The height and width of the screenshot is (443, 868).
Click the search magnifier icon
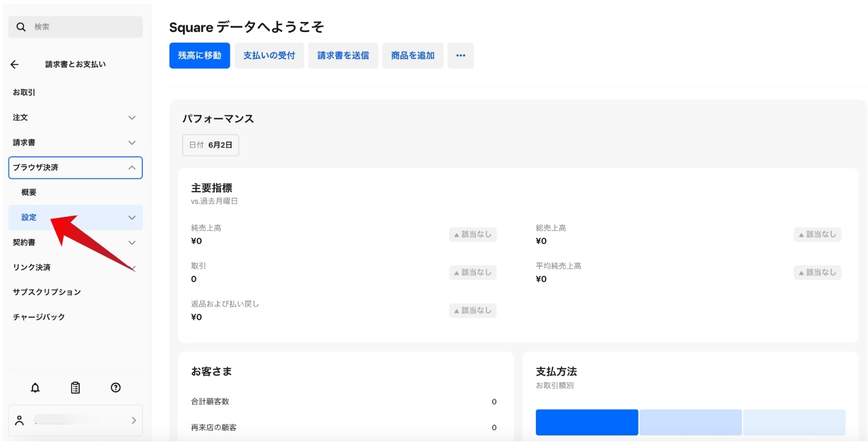coord(21,27)
